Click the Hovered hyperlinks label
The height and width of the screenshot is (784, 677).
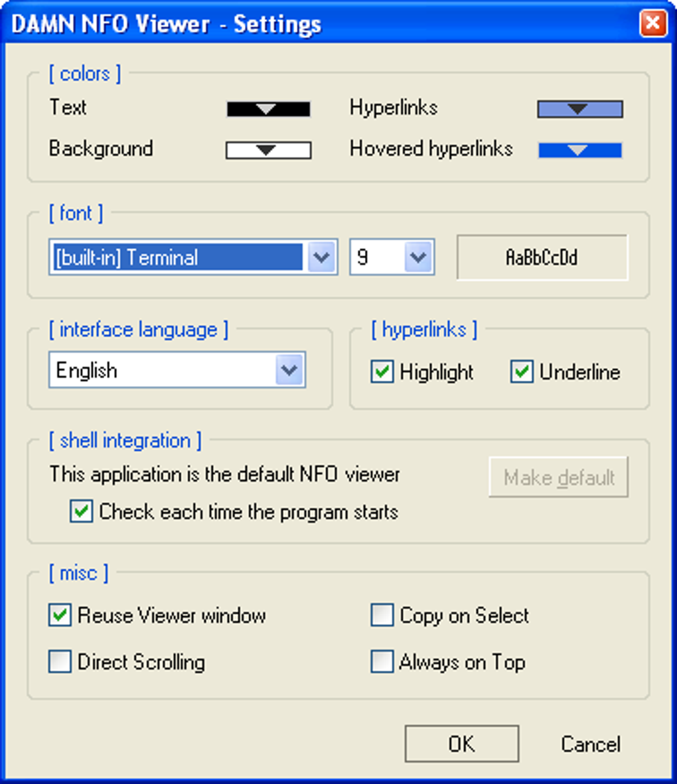tap(431, 149)
